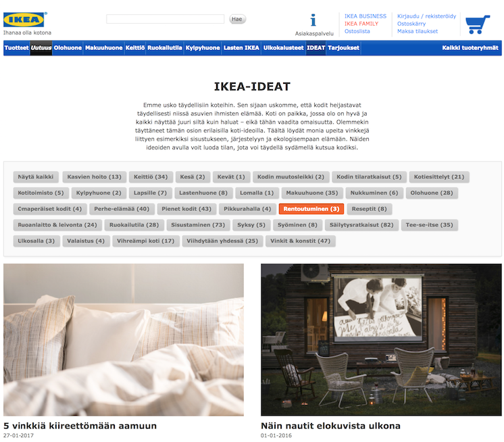Go to Ruokailutila in navigation bar

tap(165, 48)
